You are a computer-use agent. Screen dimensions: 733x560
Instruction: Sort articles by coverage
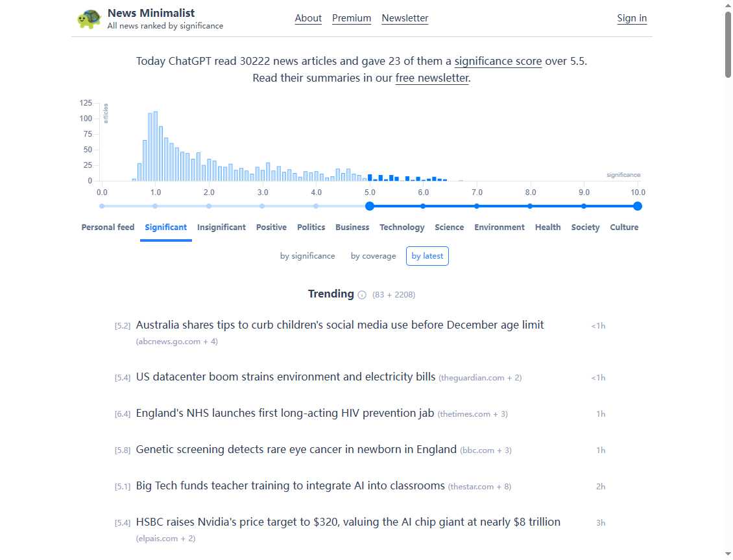(373, 256)
